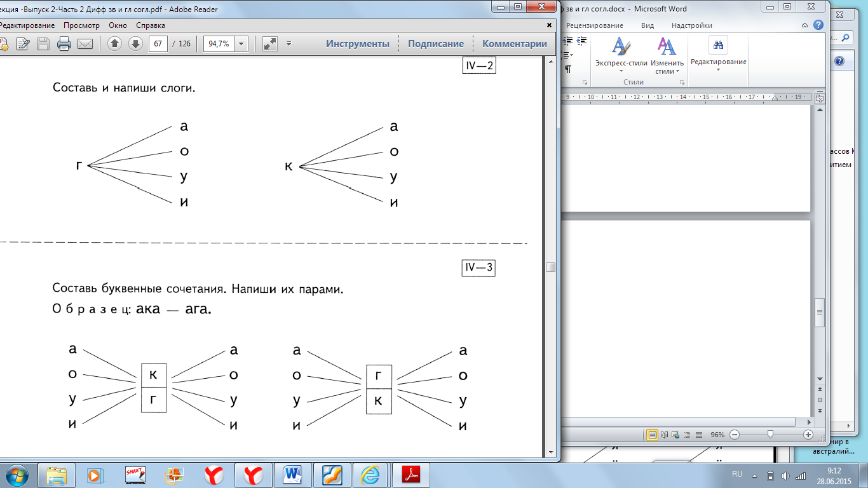Click the edit PDF page icon
Viewport: 868px width, 488px height.
(x=24, y=44)
